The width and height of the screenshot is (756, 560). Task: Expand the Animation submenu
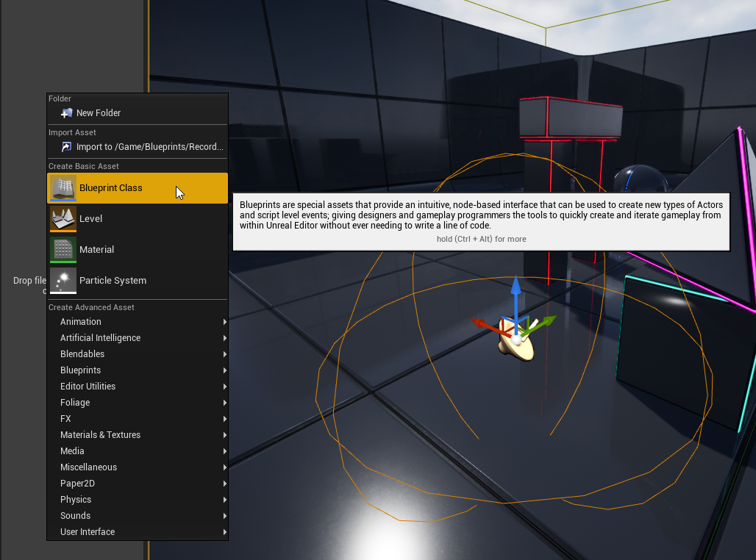click(138, 322)
